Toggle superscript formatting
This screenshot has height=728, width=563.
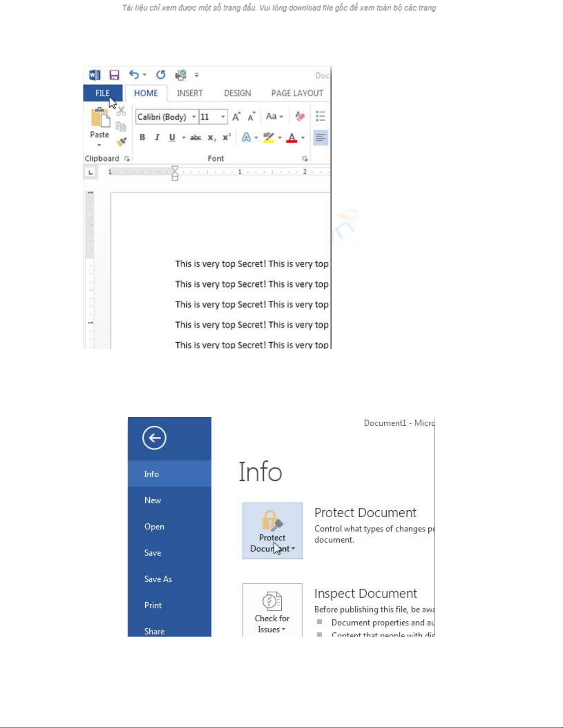227,137
